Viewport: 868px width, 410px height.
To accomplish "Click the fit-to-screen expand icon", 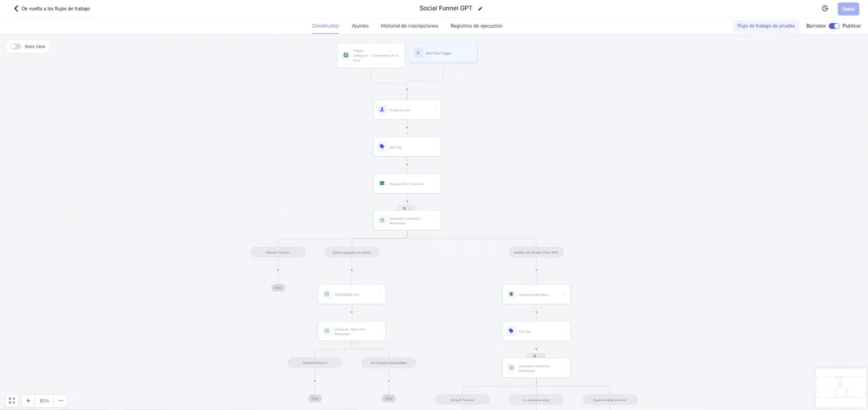I will (12, 400).
